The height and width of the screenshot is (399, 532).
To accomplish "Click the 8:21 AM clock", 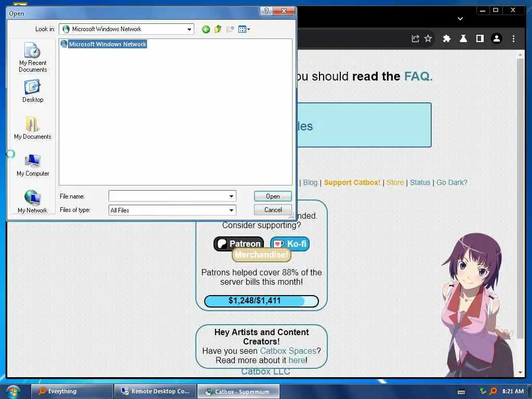I will 513,391.
